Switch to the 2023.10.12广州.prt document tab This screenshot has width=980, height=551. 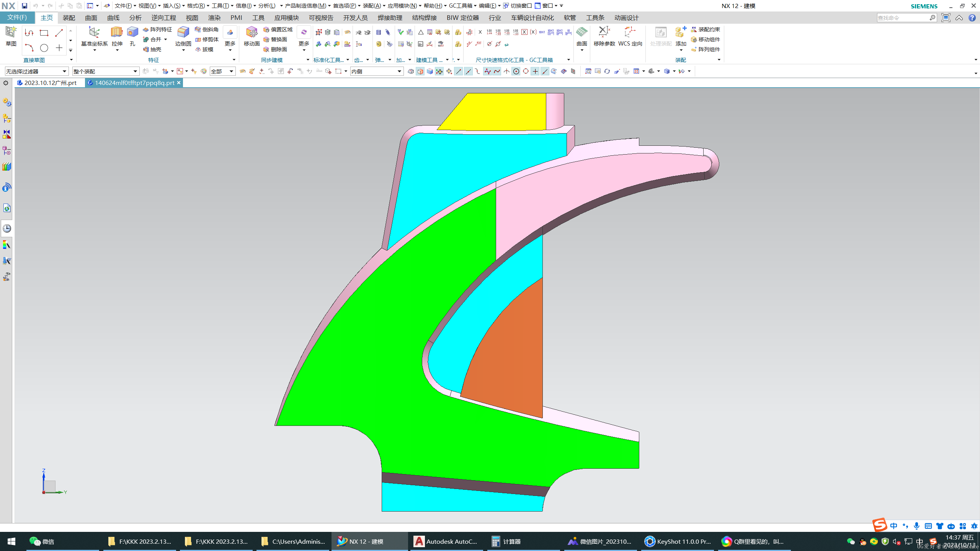(x=50, y=83)
